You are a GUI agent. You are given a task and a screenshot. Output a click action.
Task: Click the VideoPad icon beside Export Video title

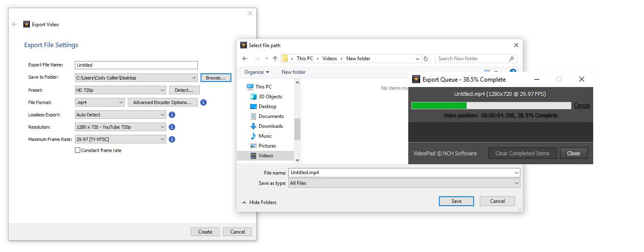27,24
